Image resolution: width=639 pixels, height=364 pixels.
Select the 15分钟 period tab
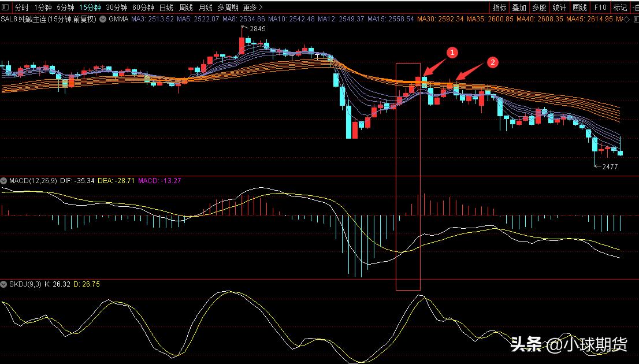point(90,8)
